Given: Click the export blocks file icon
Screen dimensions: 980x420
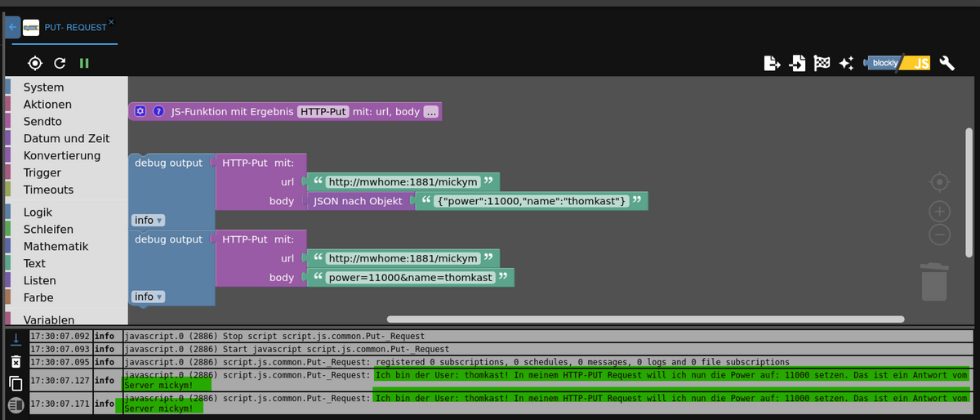Looking at the screenshot, I should point(772,63).
